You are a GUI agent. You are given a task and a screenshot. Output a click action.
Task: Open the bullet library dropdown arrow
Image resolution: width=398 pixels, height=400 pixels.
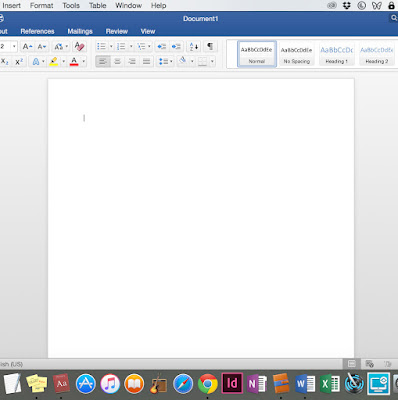(111, 46)
